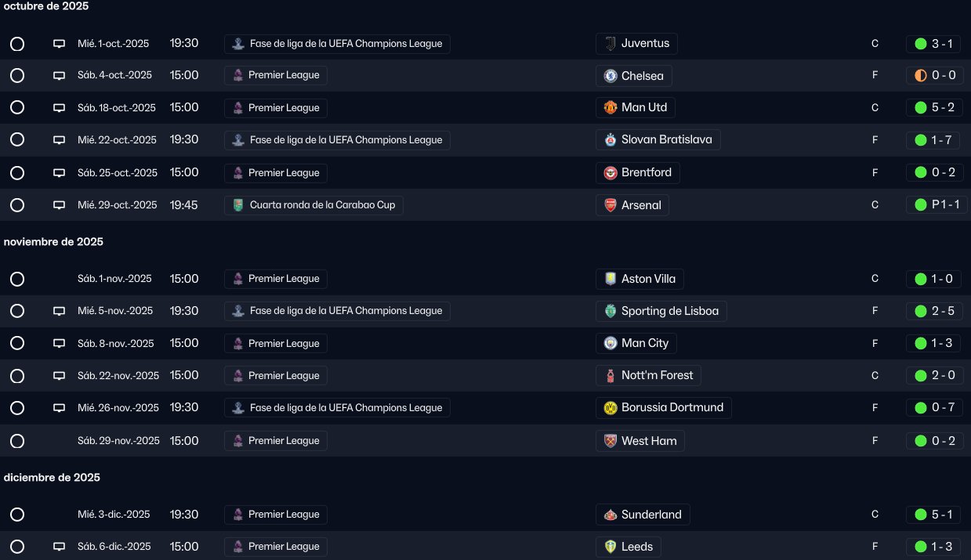Open the 5 - 2 result against Man Utd

click(933, 107)
